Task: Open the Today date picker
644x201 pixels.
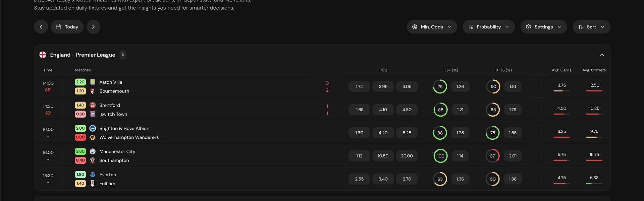Action: 67,27
